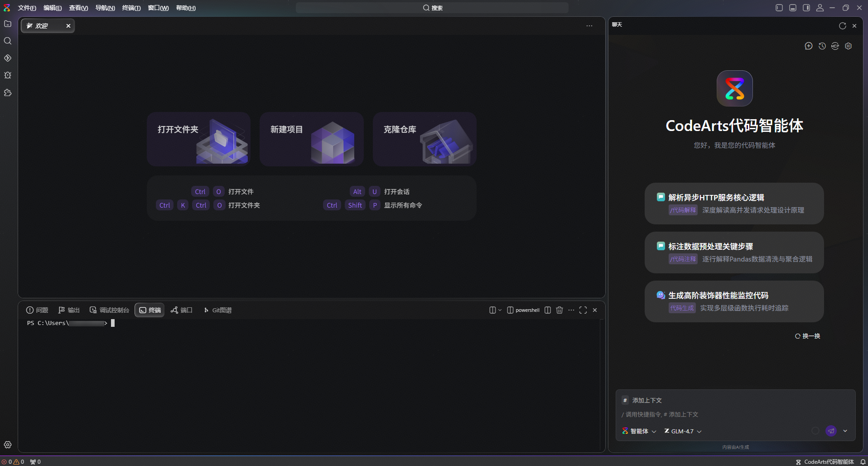Click 换一换 to refresh suggestions
Image resolution: width=868 pixels, height=466 pixels.
[x=807, y=336]
